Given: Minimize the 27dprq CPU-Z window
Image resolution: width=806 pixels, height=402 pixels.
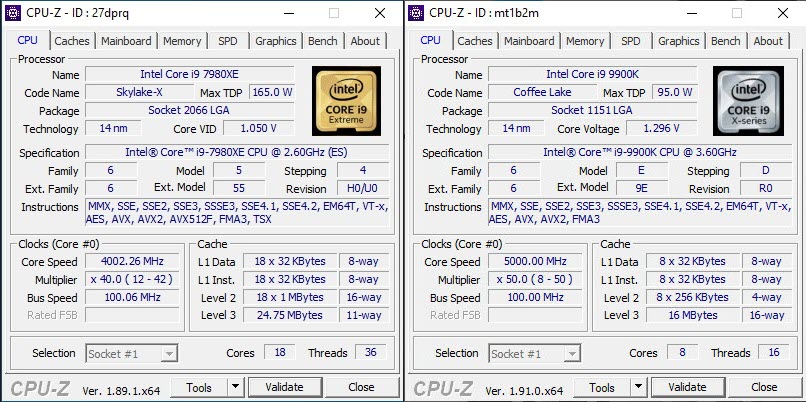Looking at the screenshot, I should 289,13.
